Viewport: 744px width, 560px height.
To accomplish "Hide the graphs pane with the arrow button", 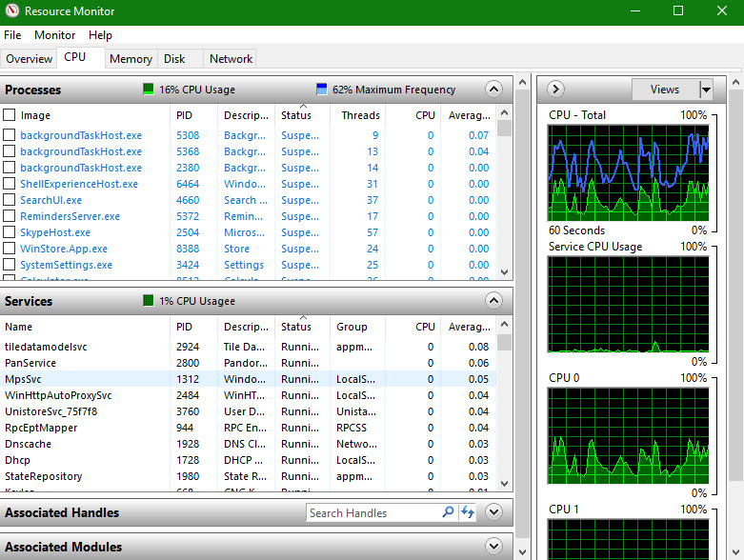I will (556, 90).
